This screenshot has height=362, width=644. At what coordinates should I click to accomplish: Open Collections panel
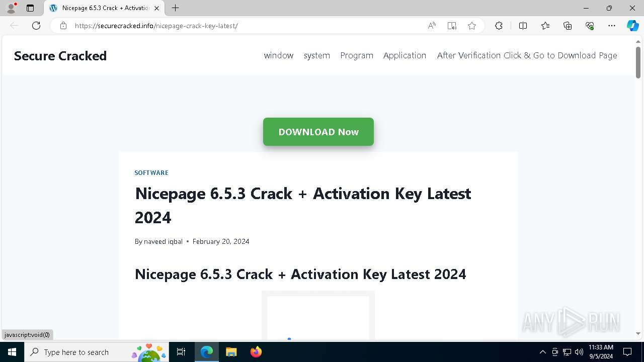(x=568, y=26)
